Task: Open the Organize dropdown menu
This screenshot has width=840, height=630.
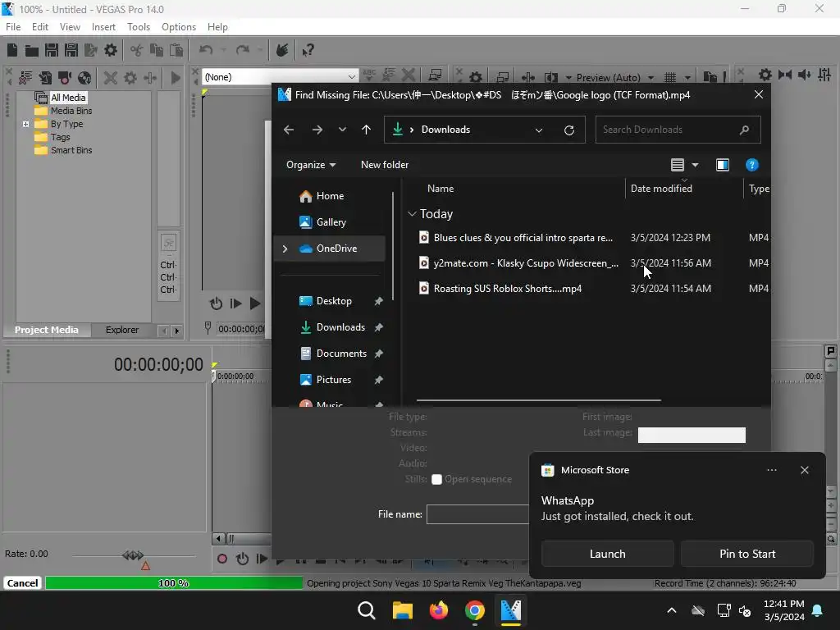Action: 311,164
